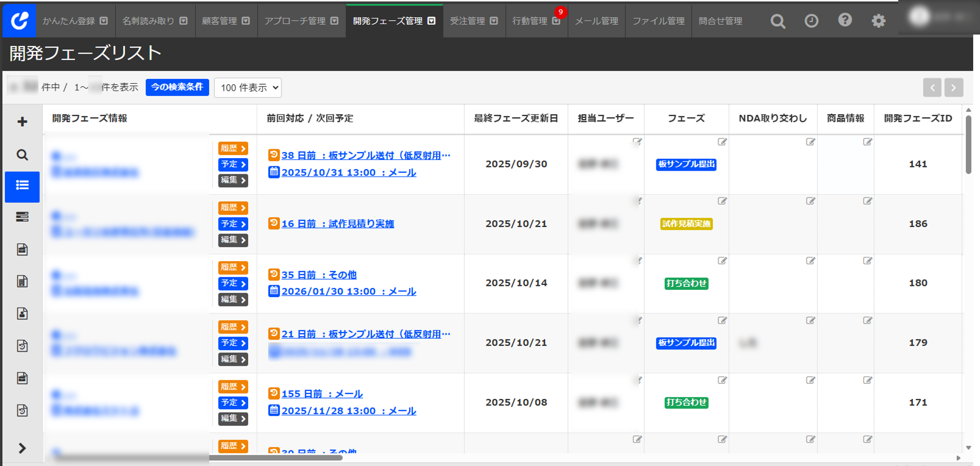Edit 商品情報 cell icon for ID 141

pyautogui.click(x=868, y=142)
